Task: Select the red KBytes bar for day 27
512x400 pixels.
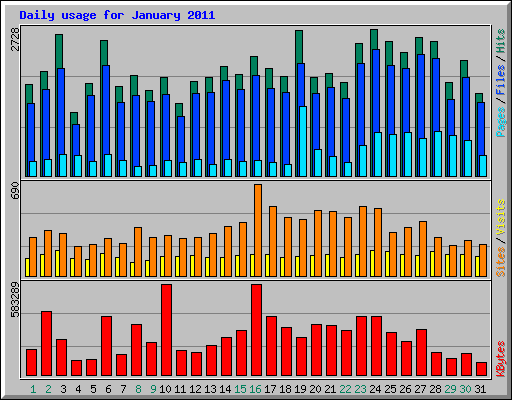Action: 421,353
